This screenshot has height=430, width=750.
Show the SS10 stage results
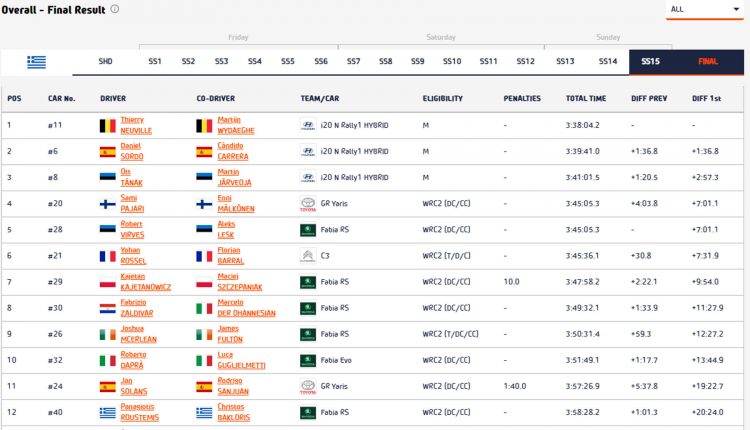click(452, 61)
